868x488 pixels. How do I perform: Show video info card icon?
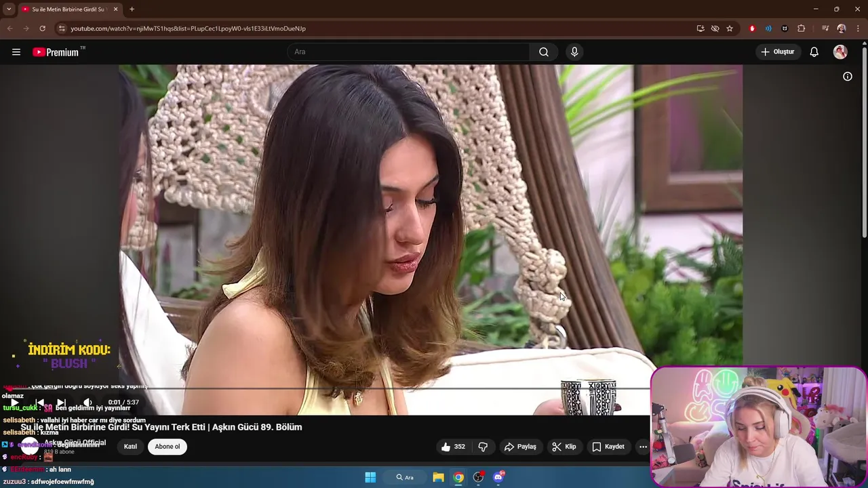[848, 77]
